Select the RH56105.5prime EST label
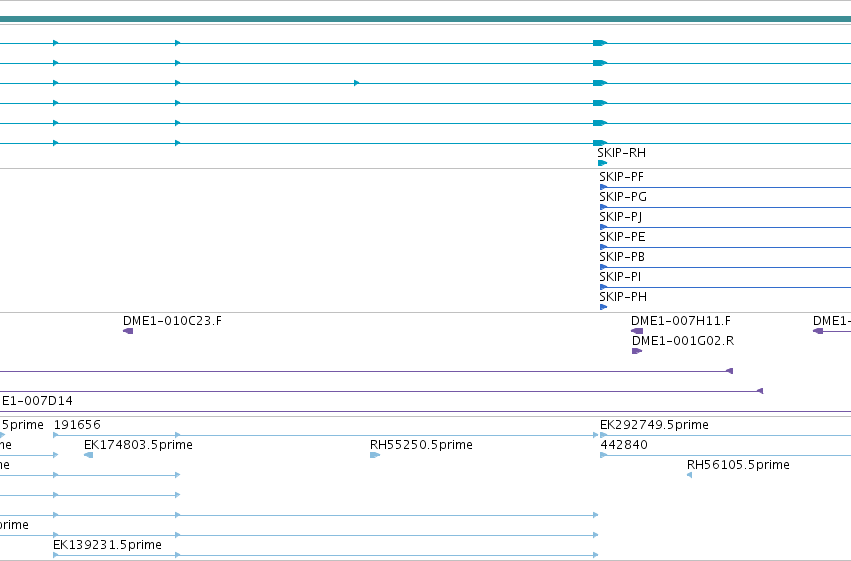851x561 pixels. 738,465
